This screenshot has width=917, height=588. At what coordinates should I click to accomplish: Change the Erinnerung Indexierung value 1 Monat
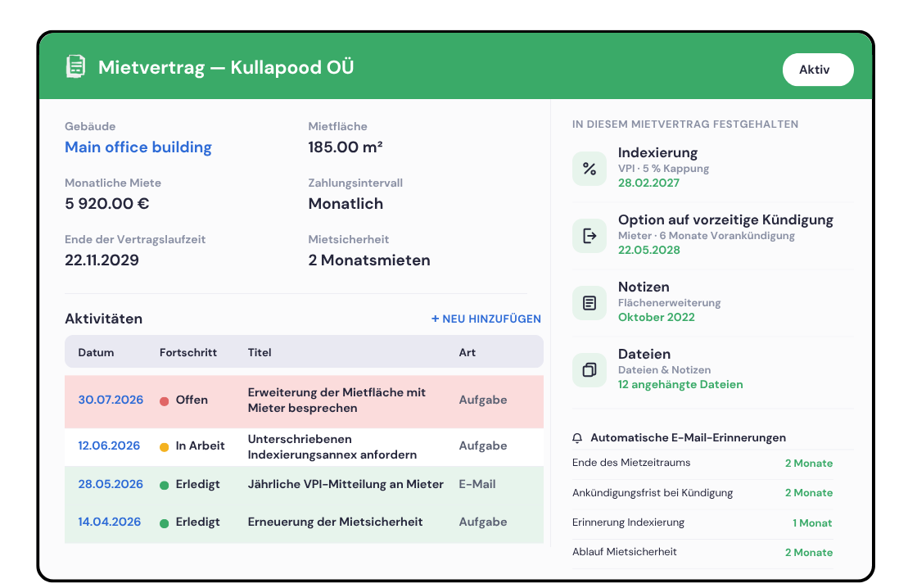(x=811, y=523)
